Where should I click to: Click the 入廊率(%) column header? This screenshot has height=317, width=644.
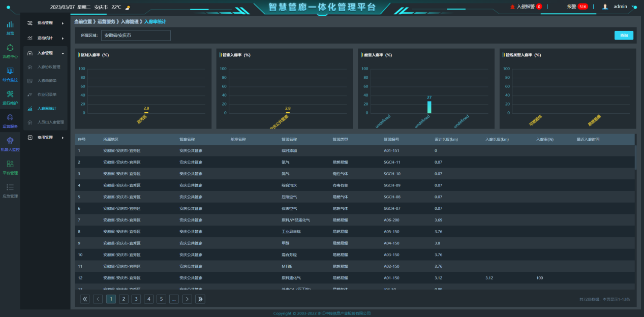tap(545, 139)
